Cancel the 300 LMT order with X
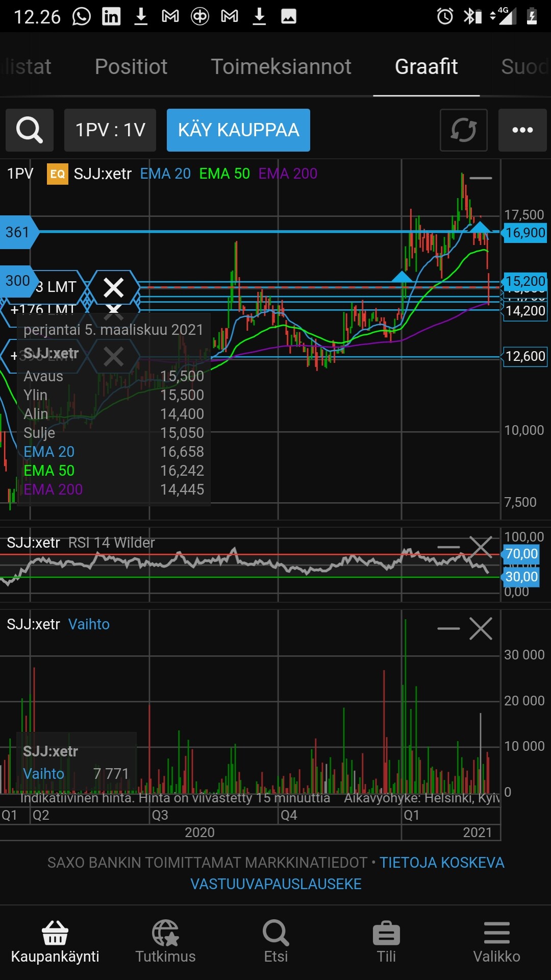 [113, 287]
